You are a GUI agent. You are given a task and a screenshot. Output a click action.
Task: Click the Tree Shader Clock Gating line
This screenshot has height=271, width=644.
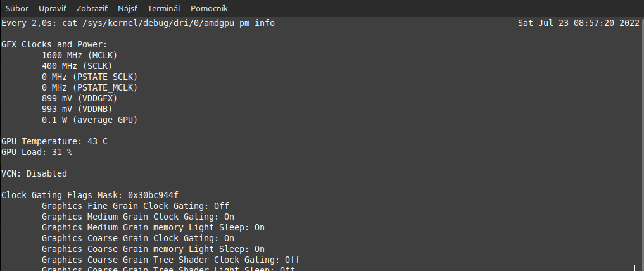pyautogui.click(x=170, y=260)
